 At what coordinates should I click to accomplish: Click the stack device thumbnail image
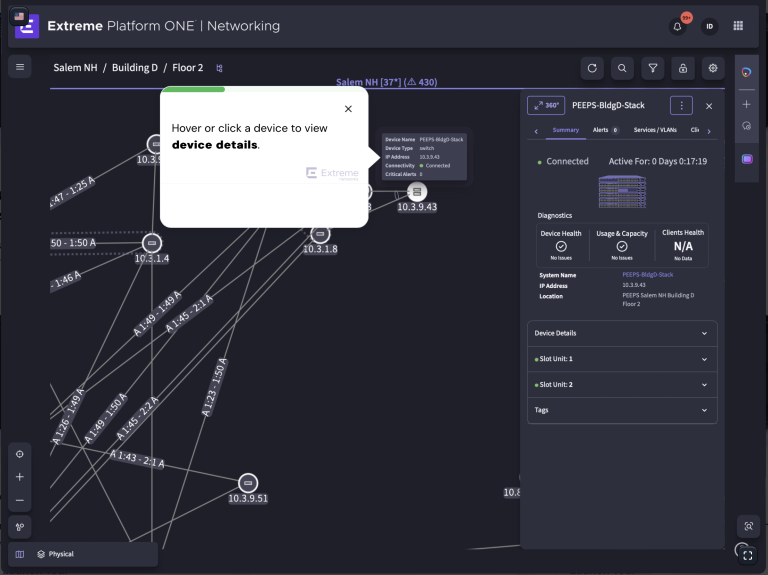(x=622, y=192)
